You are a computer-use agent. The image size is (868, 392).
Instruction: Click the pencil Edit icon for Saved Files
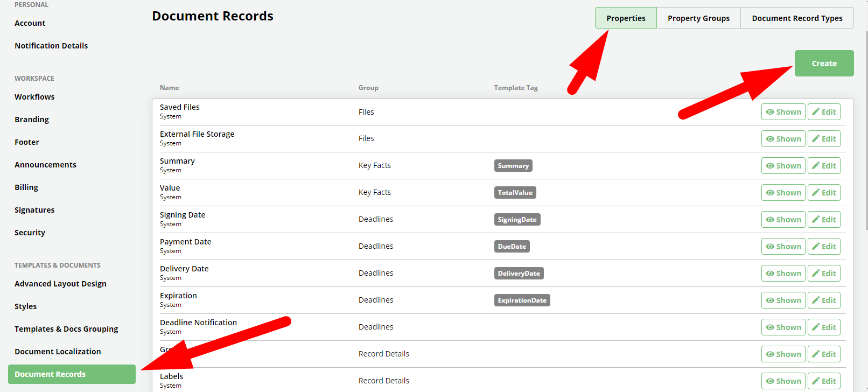pos(816,112)
